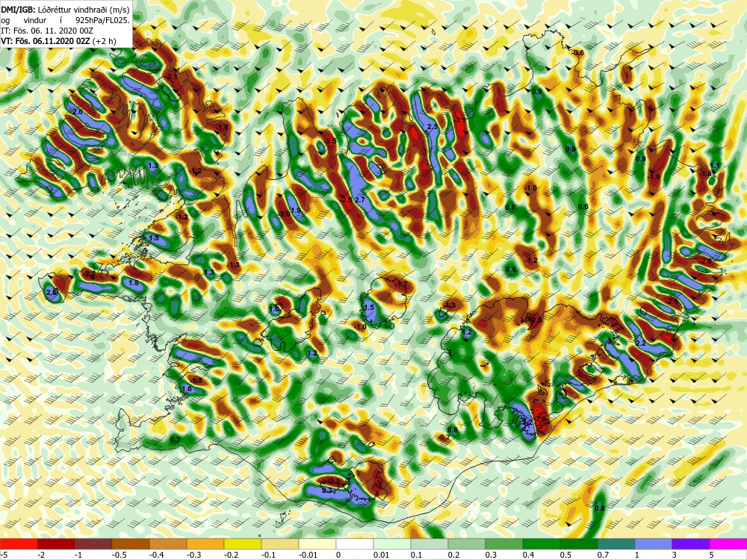Click the legend label '5'

point(710,555)
